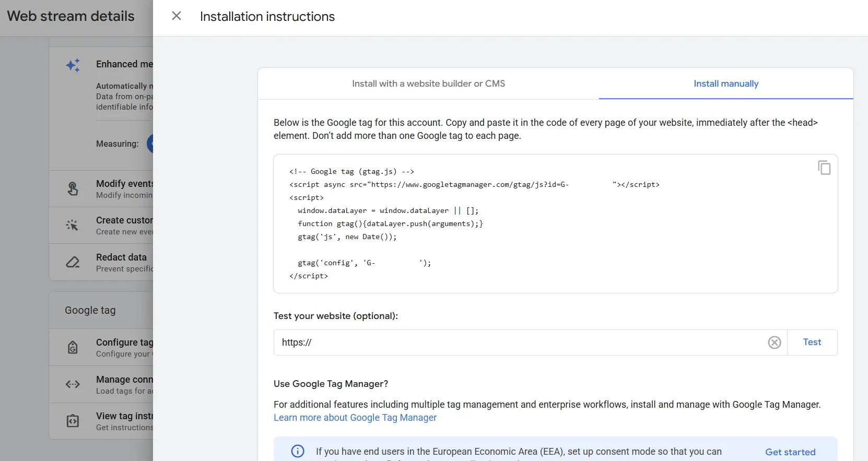
Task: Click Use Google Tag Manager? heading
Action: (331, 384)
